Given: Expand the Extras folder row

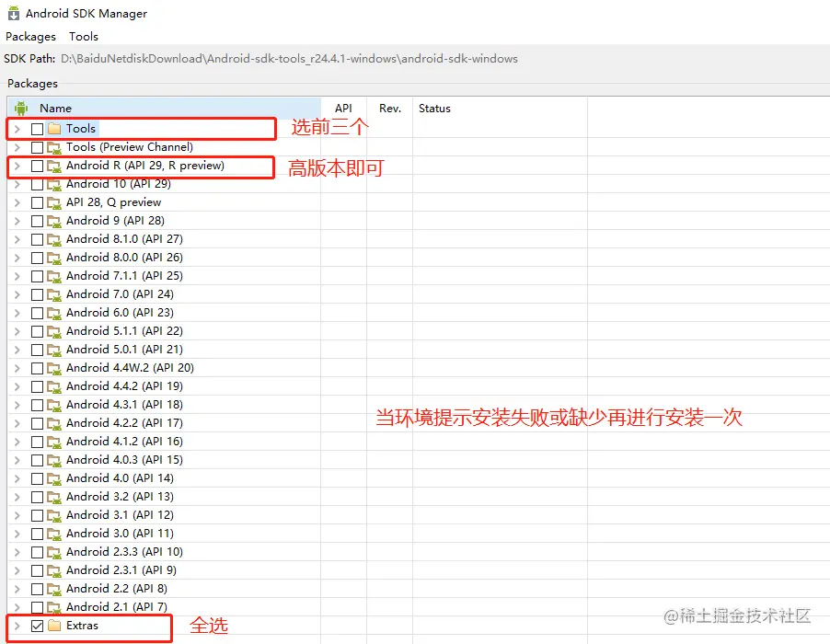Looking at the screenshot, I should click(x=17, y=626).
